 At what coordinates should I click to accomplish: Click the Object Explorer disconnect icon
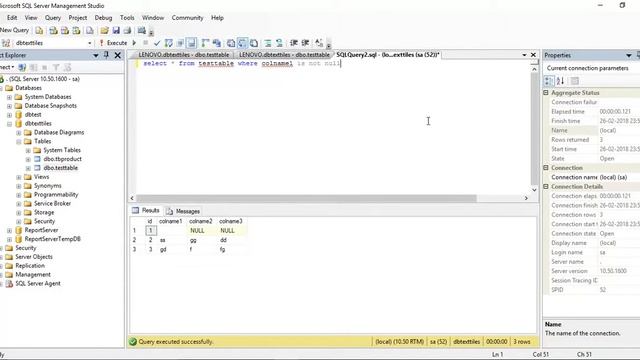33,67
